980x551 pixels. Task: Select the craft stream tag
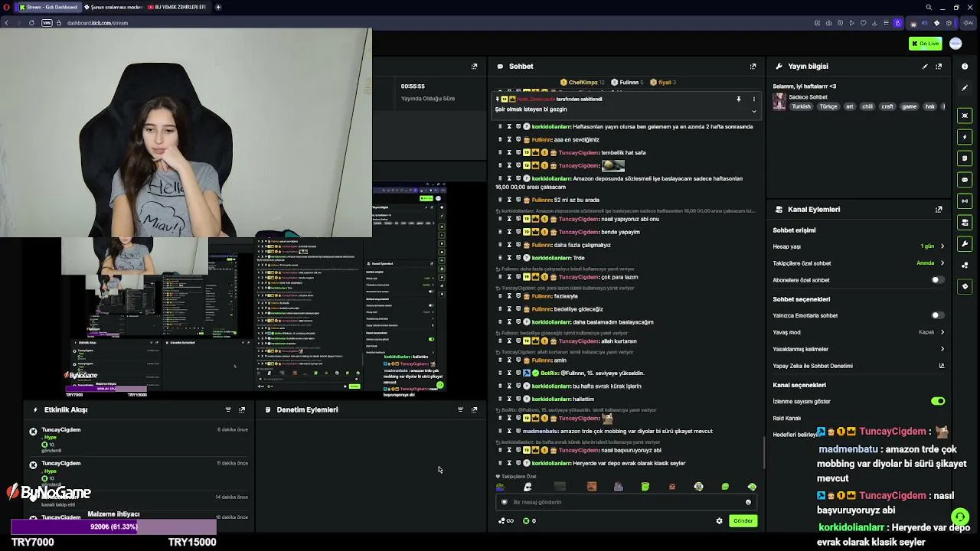pos(887,107)
